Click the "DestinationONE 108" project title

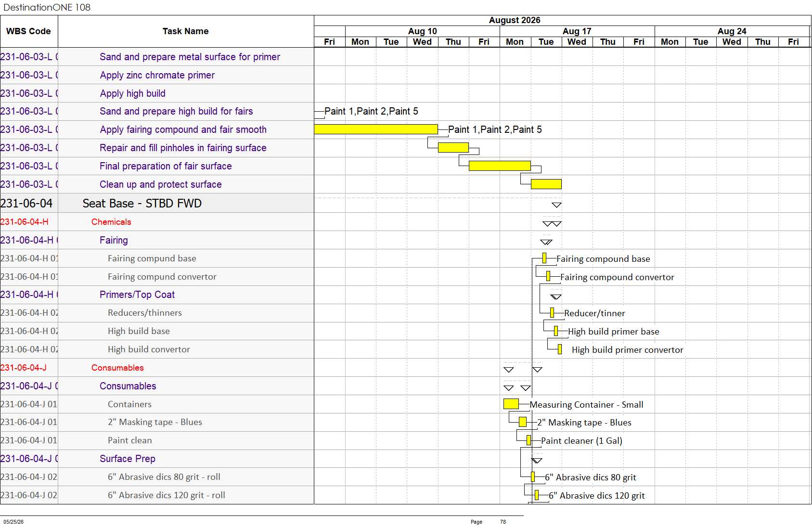[47, 7]
